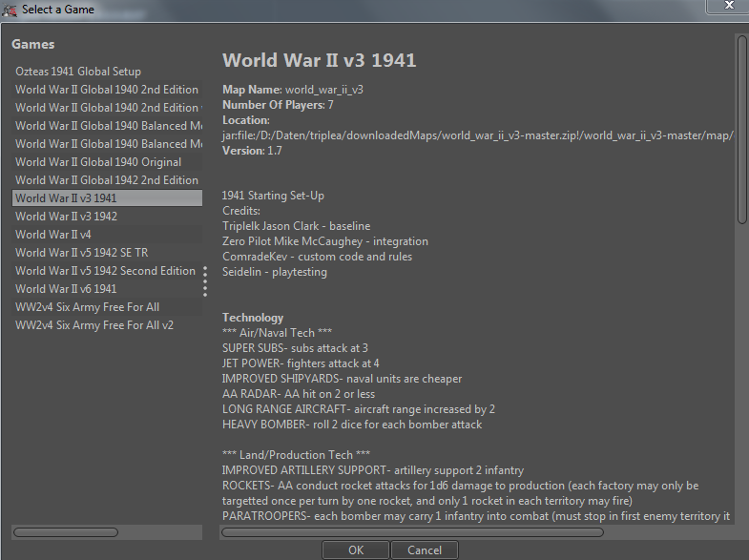749x560 pixels.
Task: Click the PARATROOPERS tech line
Action: pyautogui.click(x=476, y=516)
